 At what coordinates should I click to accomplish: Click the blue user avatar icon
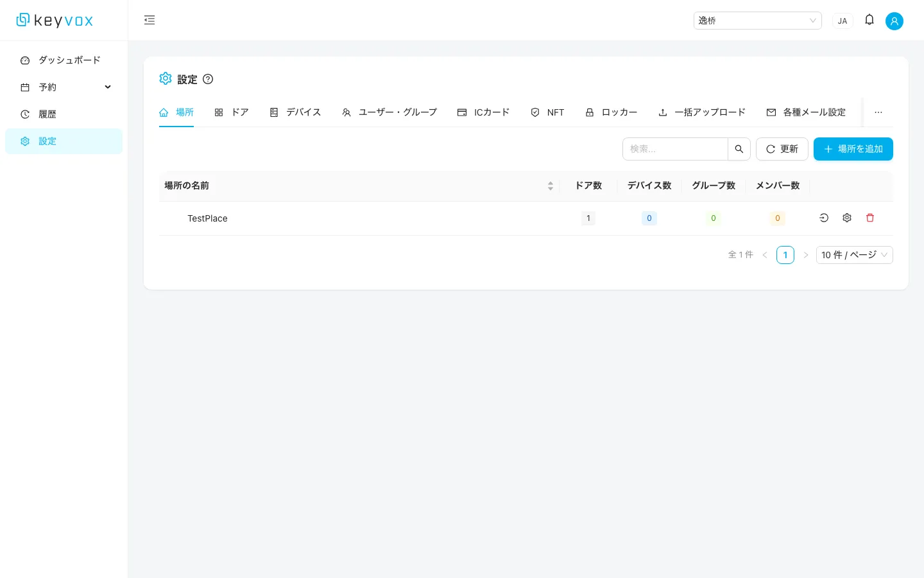click(x=894, y=21)
